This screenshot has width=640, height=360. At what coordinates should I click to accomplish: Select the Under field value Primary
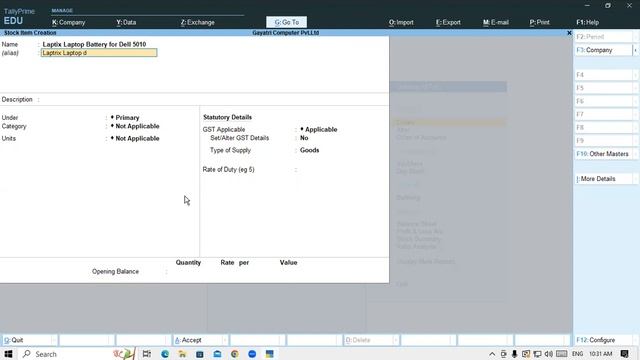click(x=127, y=118)
